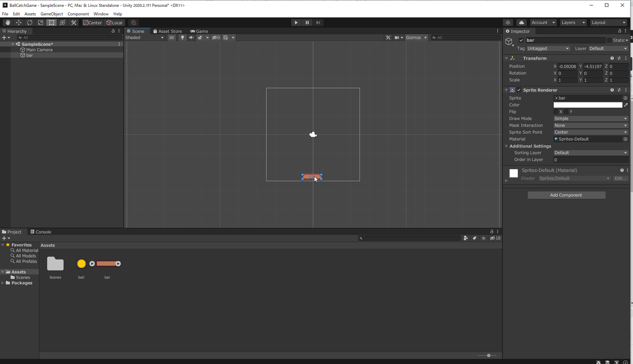The width and height of the screenshot is (633, 364).
Task: Toggle the Pause button
Action: click(307, 23)
